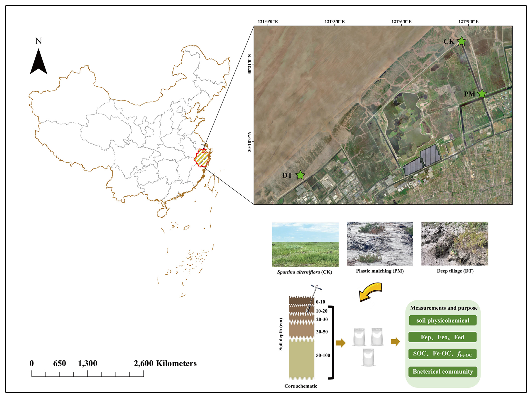Select the Bacterical community green box
This screenshot has height=398, width=532.
[x=443, y=372]
